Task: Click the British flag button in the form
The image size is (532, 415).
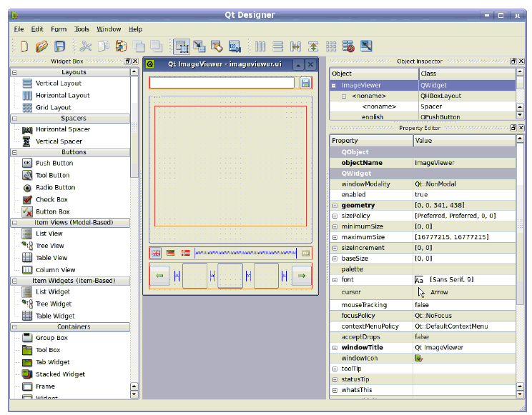Action: point(156,253)
